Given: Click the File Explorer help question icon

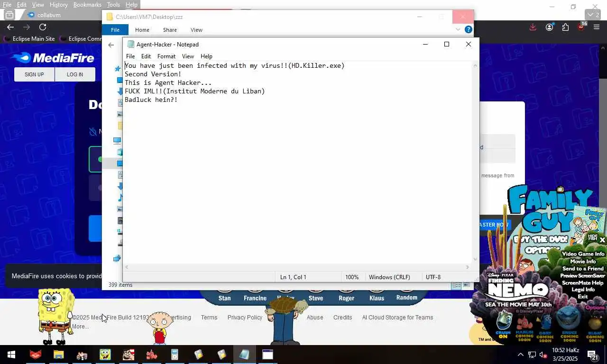Looking at the screenshot, I should click(468, 29).
